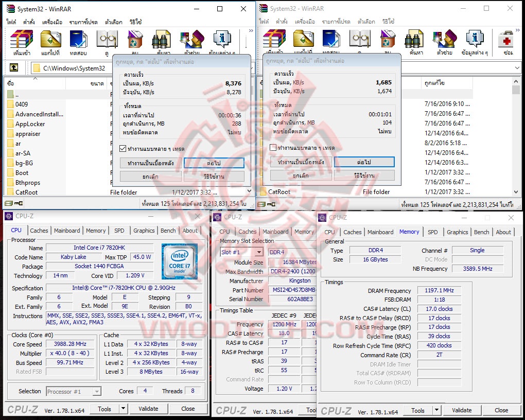The image size is (525, 420).
Task: Click the up-folder arrow icon in left WinRAR
Action: tap(14, 68)
